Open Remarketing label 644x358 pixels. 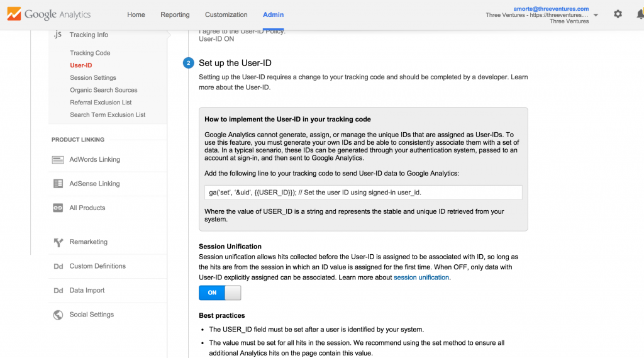coord(88,242)
